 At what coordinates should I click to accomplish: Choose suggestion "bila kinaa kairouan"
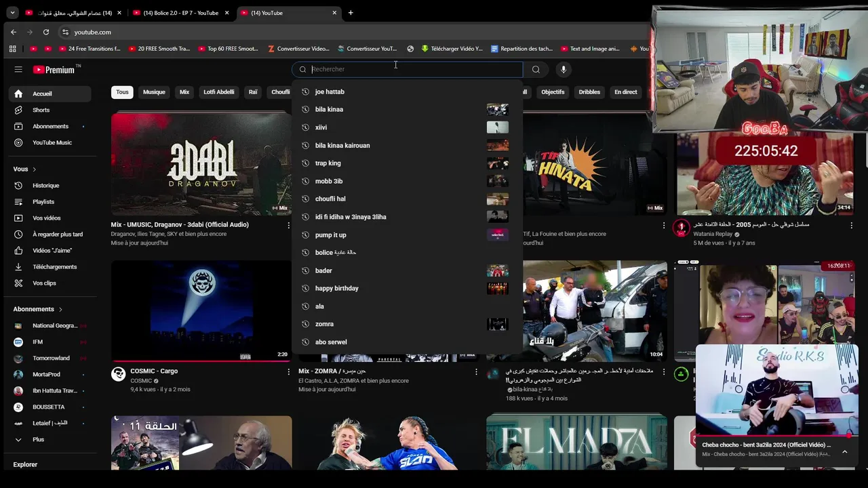pos(407,145)
